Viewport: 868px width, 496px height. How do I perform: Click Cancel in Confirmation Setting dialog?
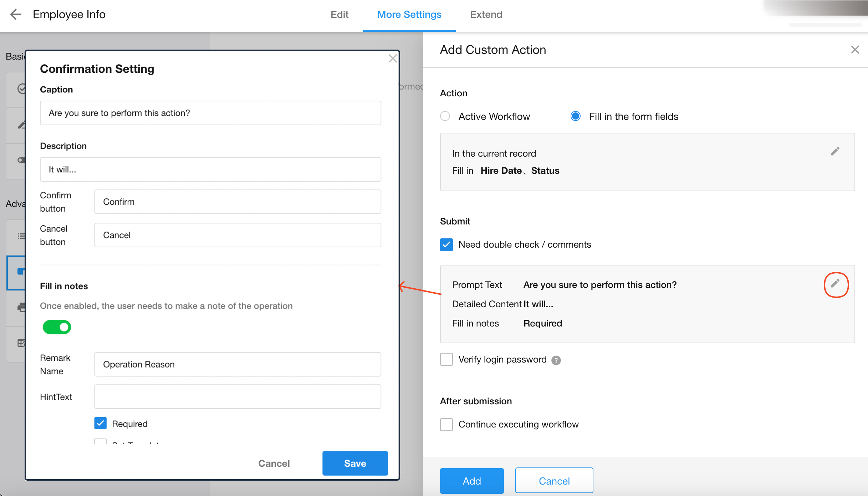coord(274,463)
